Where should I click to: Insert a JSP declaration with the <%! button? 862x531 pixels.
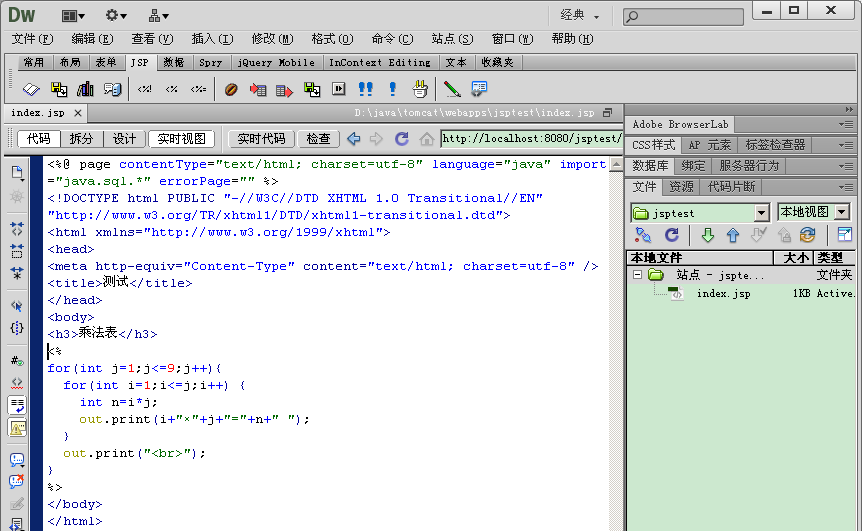(x=144, y=88)
